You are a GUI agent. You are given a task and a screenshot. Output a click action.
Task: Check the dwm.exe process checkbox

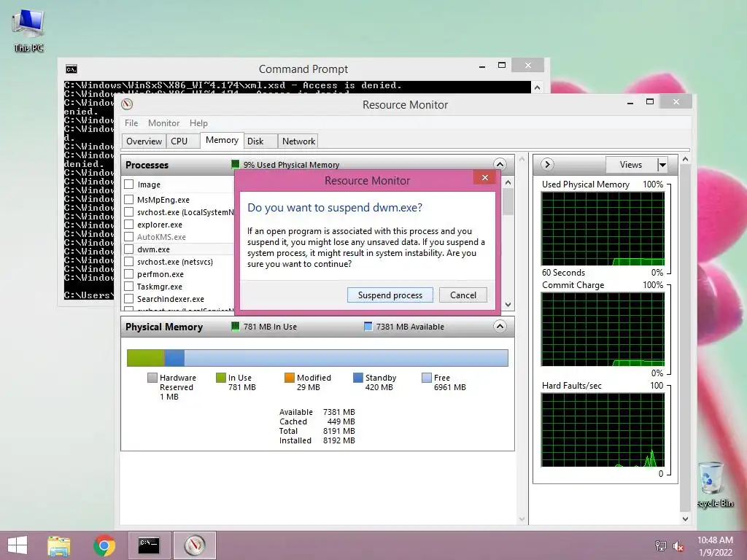tap(128, 249)
